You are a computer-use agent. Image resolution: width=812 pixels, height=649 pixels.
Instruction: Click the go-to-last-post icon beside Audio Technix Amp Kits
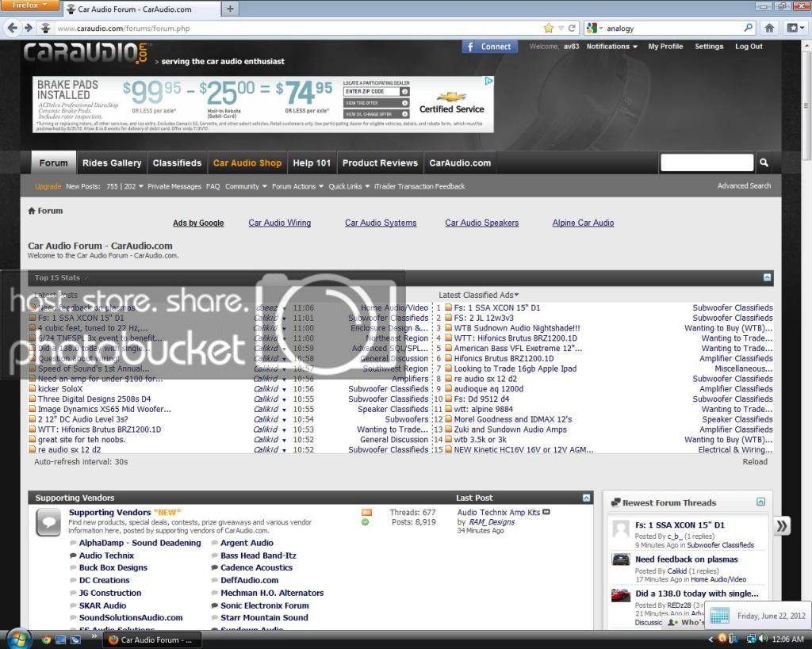546,512
